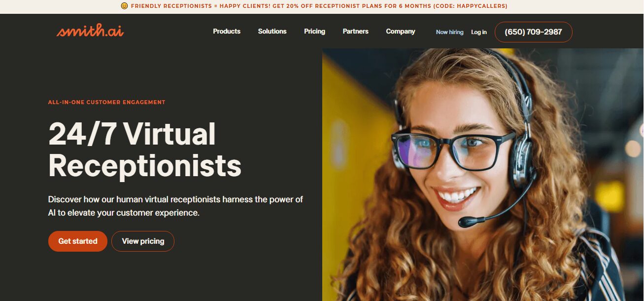Click the smiley emoji in promo banner
Viewport: 644px width, 301px height.
[x=124, y=6]
